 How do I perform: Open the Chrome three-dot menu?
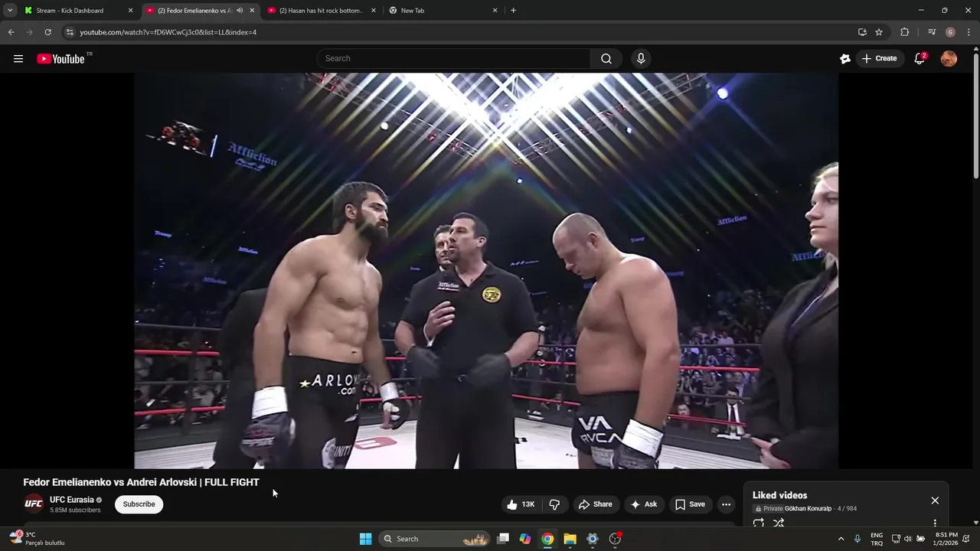[969, 32]
